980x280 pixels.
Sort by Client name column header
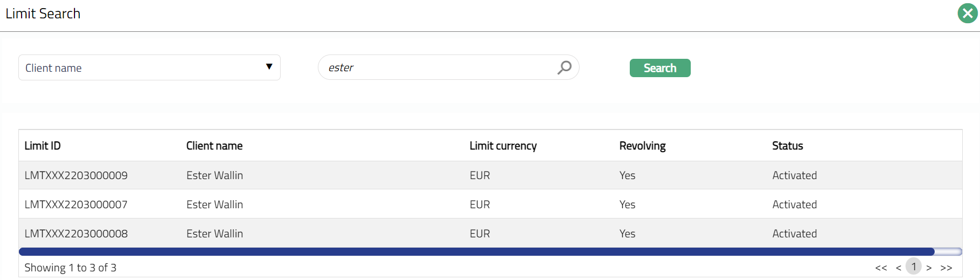click(x=214, y=146)
